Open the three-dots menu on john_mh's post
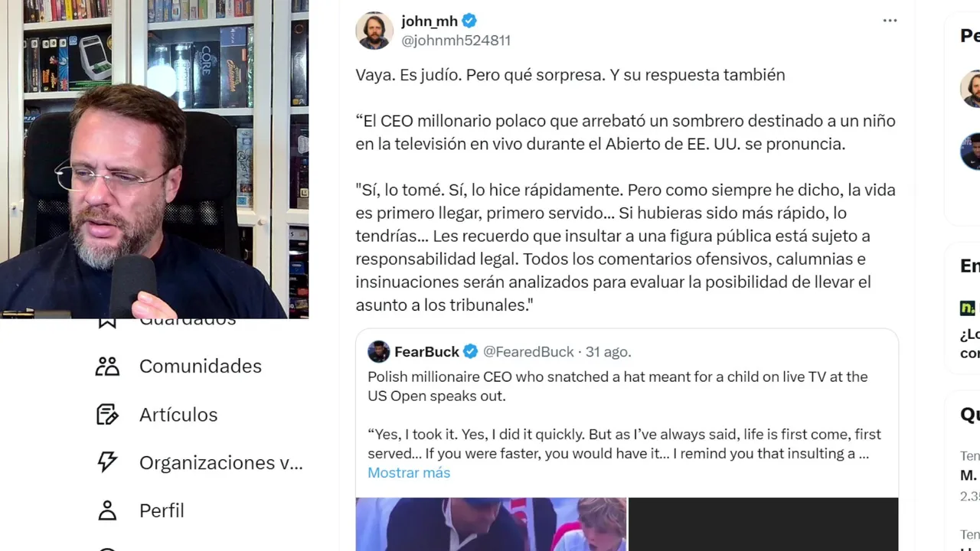The width and height of the screenshot is (980, 551). pyautogui.click(x=890, y=21)
